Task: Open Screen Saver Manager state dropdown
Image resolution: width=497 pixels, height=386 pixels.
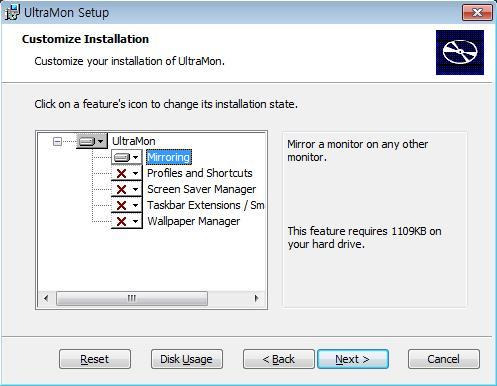Action: click(127, 189)
